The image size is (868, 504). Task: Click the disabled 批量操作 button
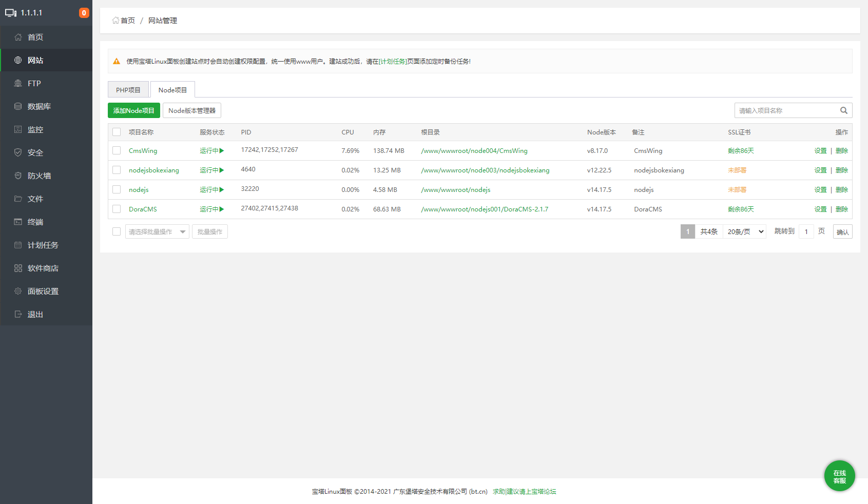[x=210, y=231]
